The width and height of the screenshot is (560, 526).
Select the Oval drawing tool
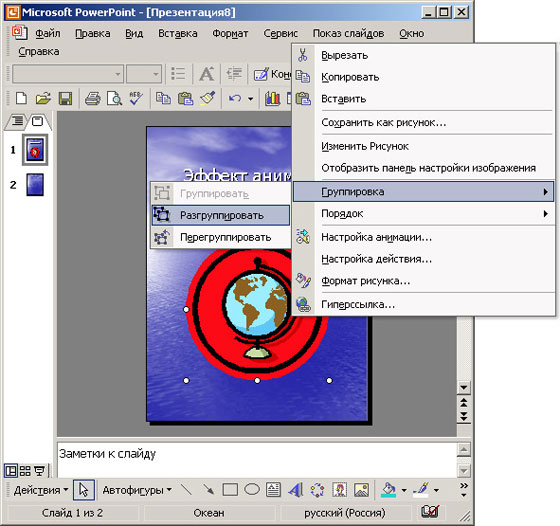252,489
